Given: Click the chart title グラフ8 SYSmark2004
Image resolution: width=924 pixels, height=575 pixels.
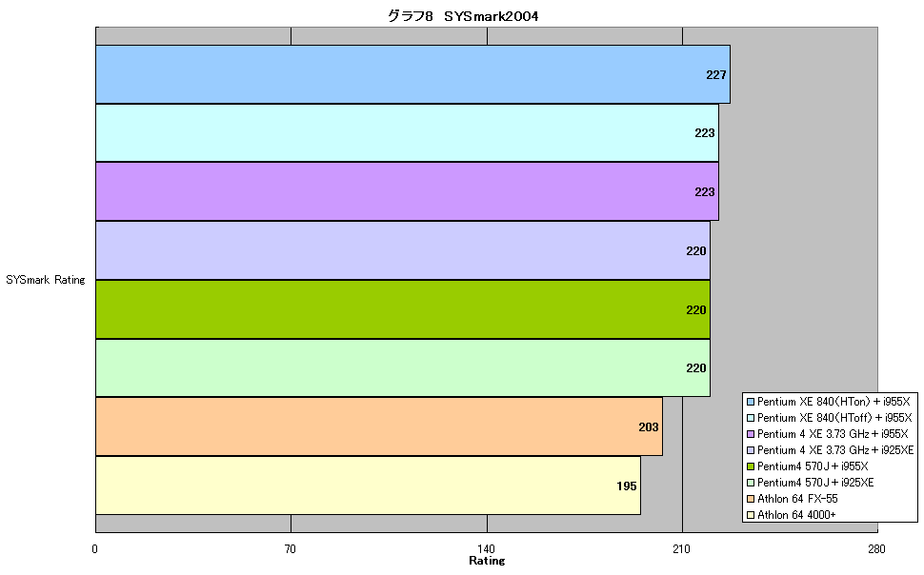Looking at the screenshot, I should [x=463, y=16].
